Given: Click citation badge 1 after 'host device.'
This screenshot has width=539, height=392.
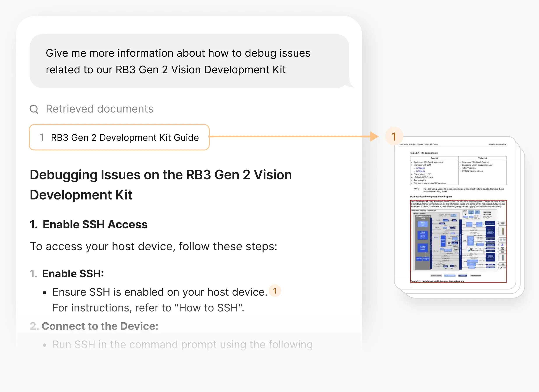Looking at the screenshot, I should click(x=275, y=291).
